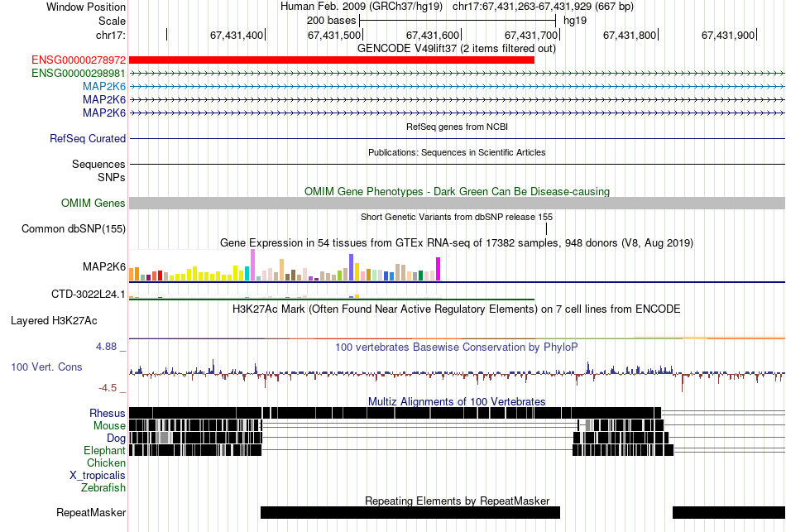Click the 100 Vert. Cons track label
This screenshot has width=786, height=532.
pos(46,367)
